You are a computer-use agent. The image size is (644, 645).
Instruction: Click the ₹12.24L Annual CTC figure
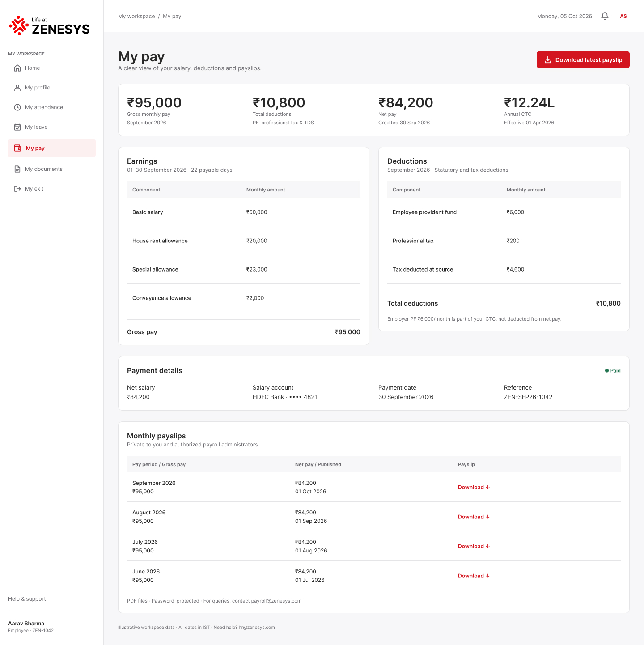529,102
